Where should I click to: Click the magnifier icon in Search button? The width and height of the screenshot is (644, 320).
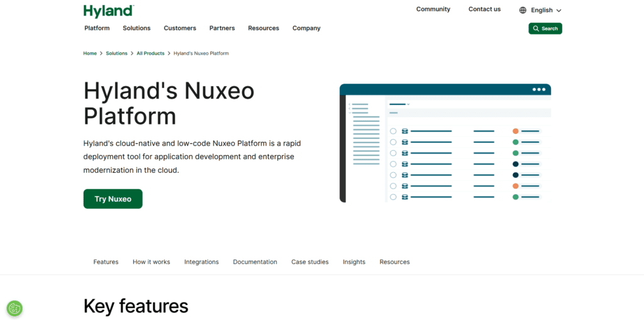536,28
